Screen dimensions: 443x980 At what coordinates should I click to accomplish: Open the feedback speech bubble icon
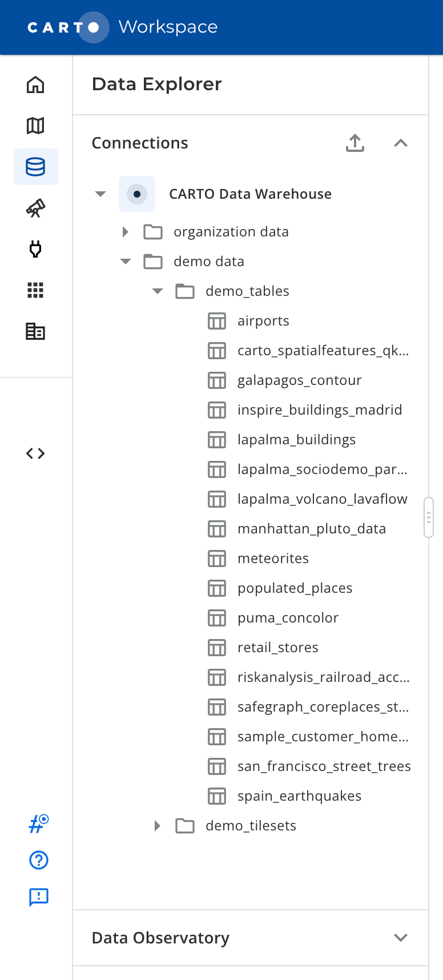point(38,897)
